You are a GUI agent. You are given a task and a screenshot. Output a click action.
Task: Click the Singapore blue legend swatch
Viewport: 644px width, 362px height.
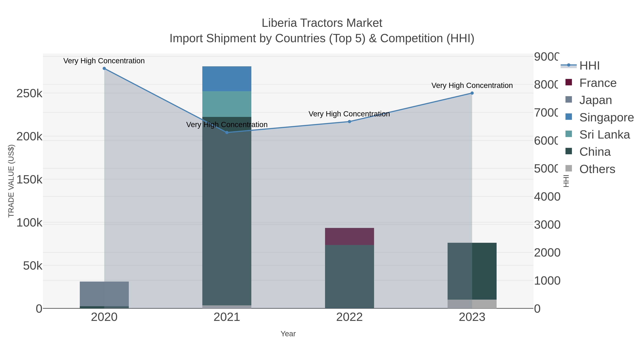point(569,117)
